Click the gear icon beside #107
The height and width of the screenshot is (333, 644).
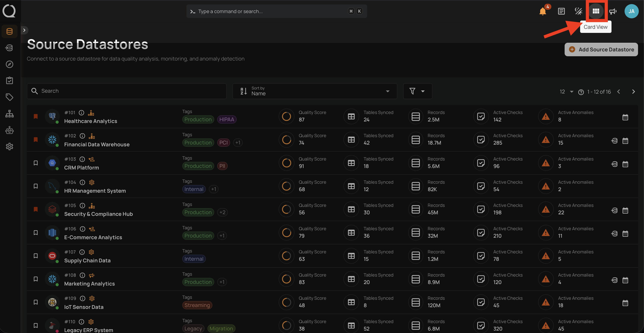tap(92, 252)
